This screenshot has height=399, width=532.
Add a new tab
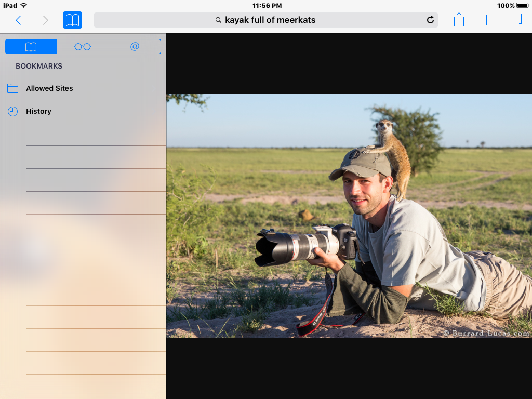[x=486, y=20]
